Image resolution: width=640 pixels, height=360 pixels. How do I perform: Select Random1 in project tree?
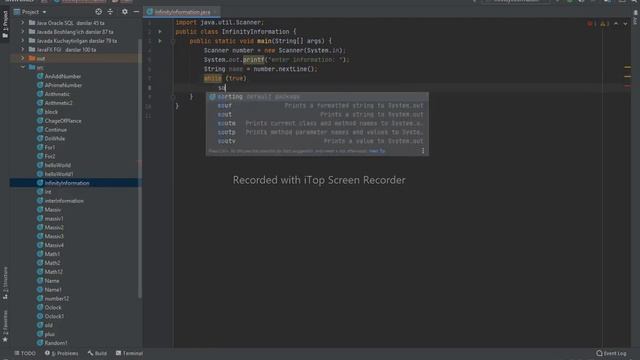tap(56, 343)
